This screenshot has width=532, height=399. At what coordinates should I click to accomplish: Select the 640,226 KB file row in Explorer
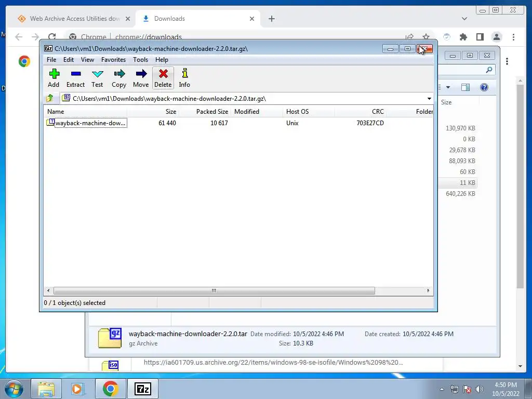point(458,194)
